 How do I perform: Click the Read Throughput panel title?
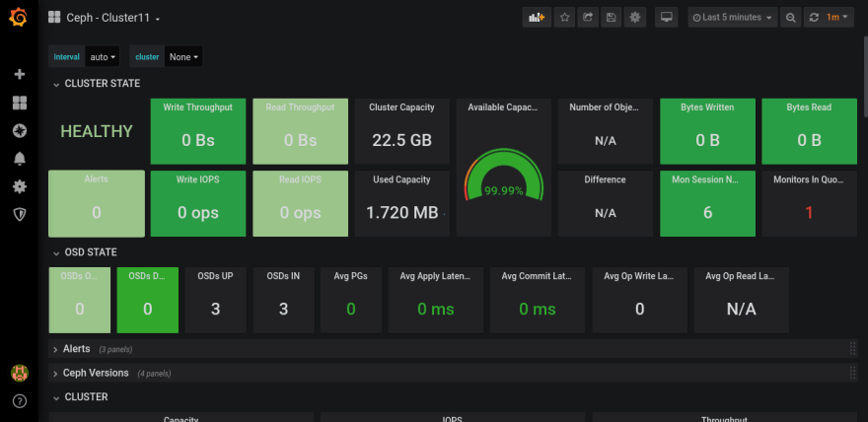pos(300,107)
